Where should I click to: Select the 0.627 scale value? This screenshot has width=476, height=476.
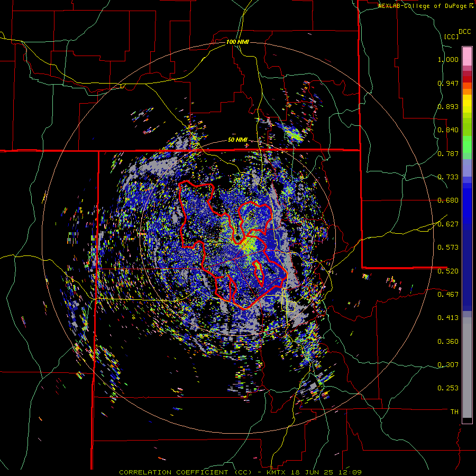tap(448, 224)
